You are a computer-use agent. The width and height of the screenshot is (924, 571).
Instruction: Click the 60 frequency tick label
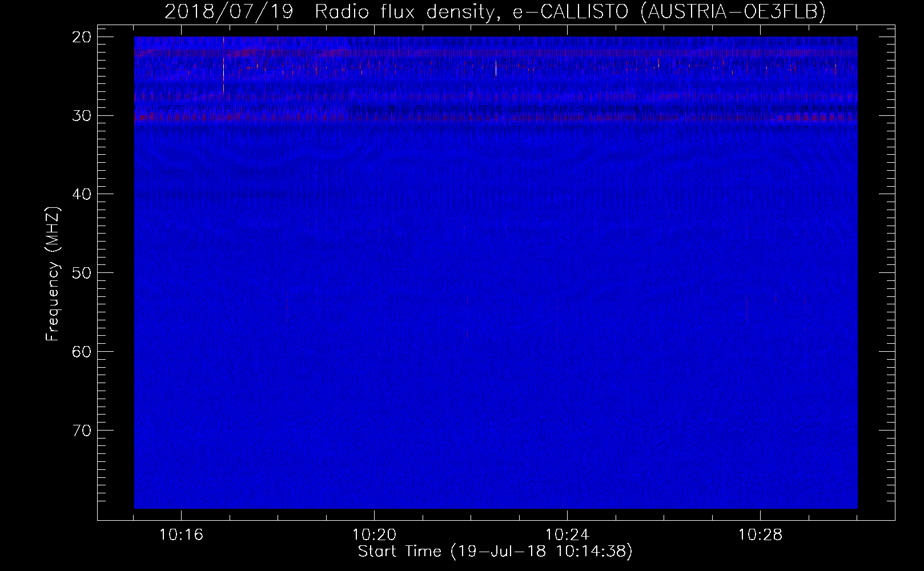[x=82, y=351]
